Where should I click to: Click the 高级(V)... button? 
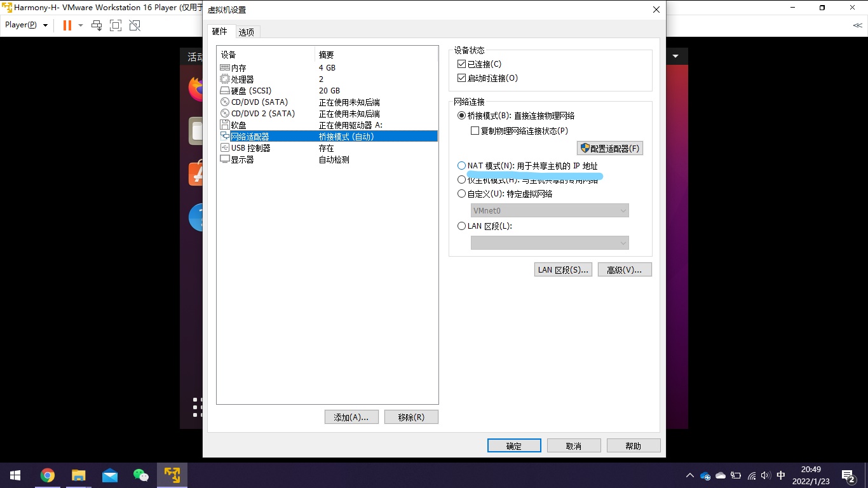pyautogui.click(x=625, y=269)
